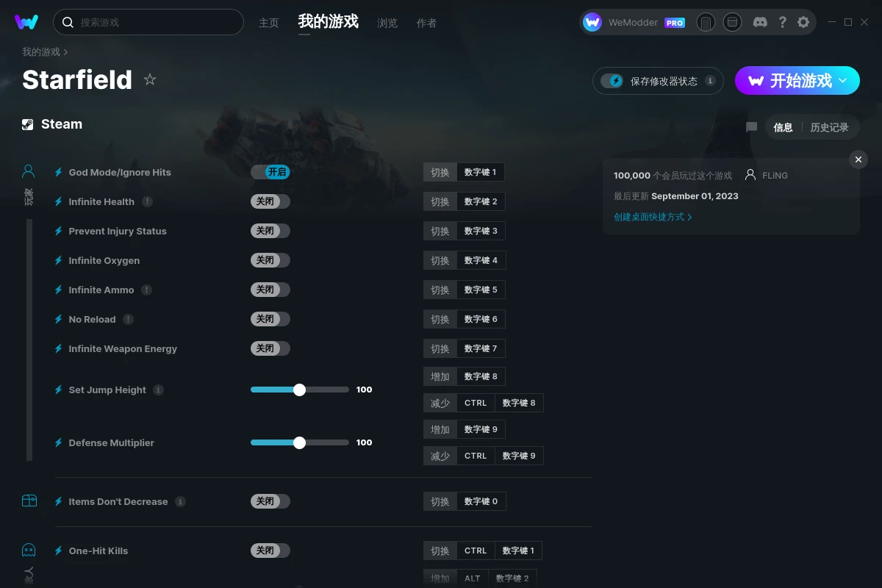Enable Items Don't Decrease toggle
The height and width of the screenshot is (588, 882).
pos(270,501)
